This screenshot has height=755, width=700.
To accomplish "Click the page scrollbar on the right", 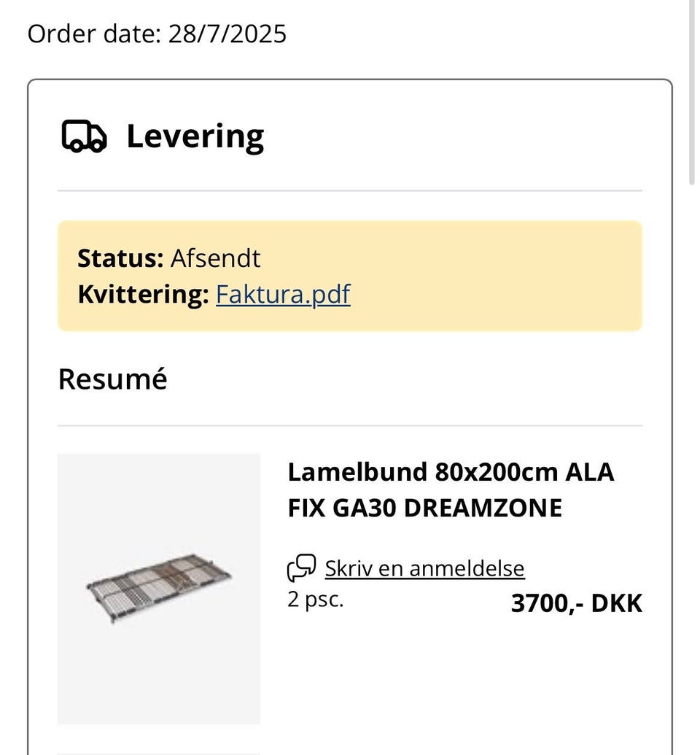I will (x=692, y=88).
